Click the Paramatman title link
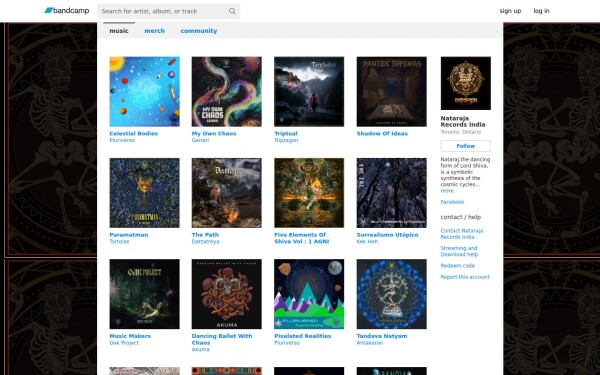The height and width of the screenshot is (375, 600). (x=129, y=235)
